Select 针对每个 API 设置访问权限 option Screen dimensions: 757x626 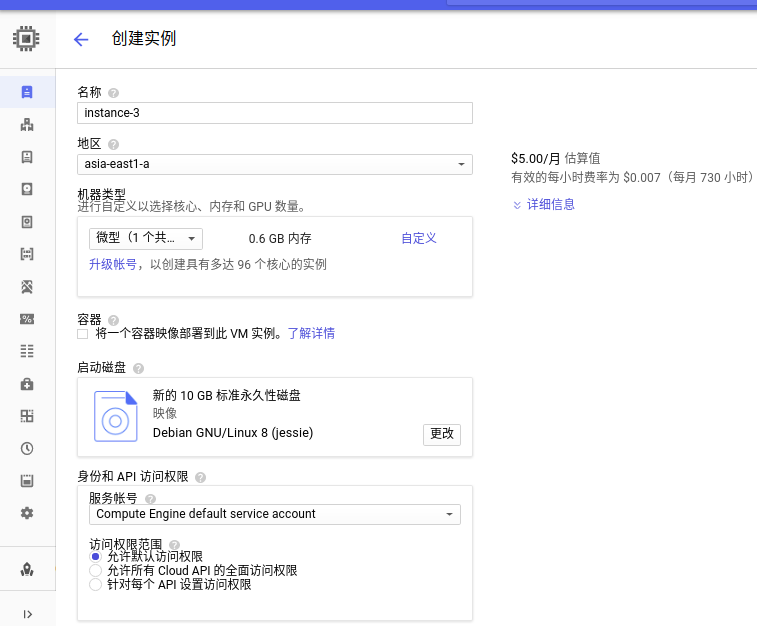click(x=96, y=584)
